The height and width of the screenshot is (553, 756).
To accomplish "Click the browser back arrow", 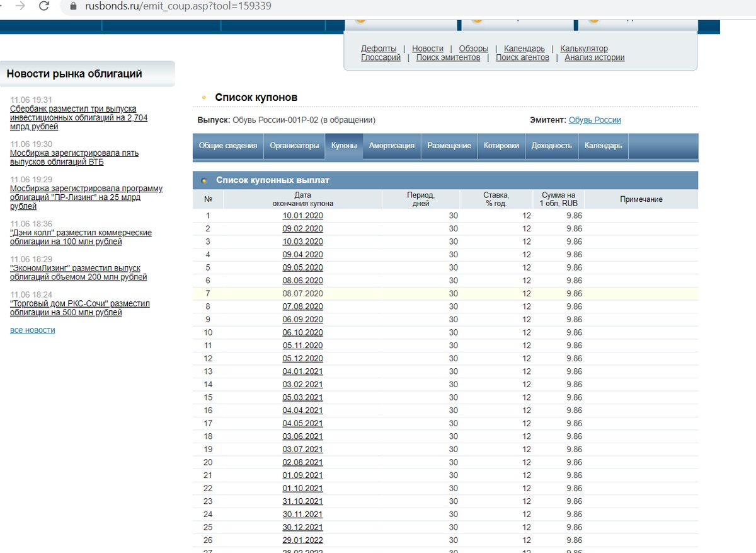I will tap(2, 6).
